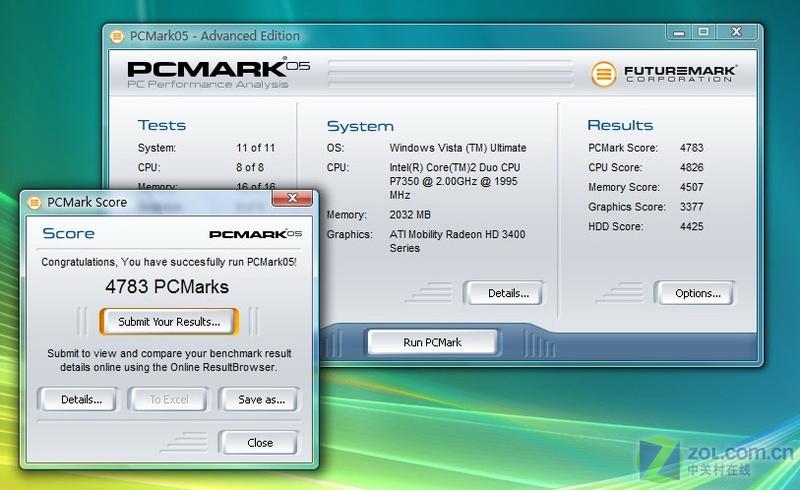Click the 'PC Performance Analysis' tagline
Viewport: 800px width, 490px height.
pyautogui.click(x=208, y=84)
